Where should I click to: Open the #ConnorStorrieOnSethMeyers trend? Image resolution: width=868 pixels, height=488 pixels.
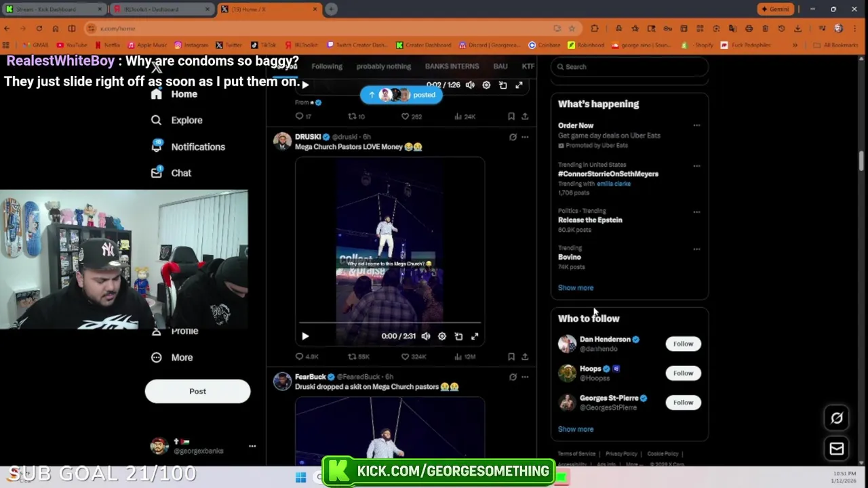click(x=608, y=174)
